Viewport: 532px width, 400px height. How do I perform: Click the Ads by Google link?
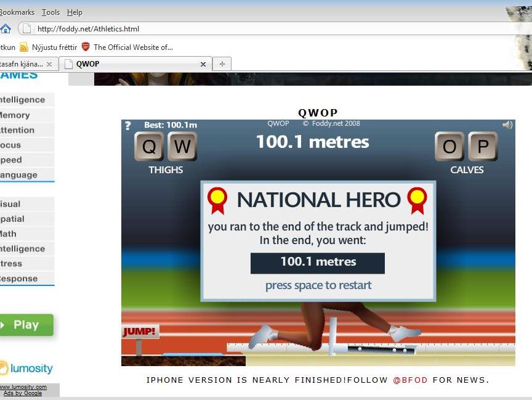point(23,393)
